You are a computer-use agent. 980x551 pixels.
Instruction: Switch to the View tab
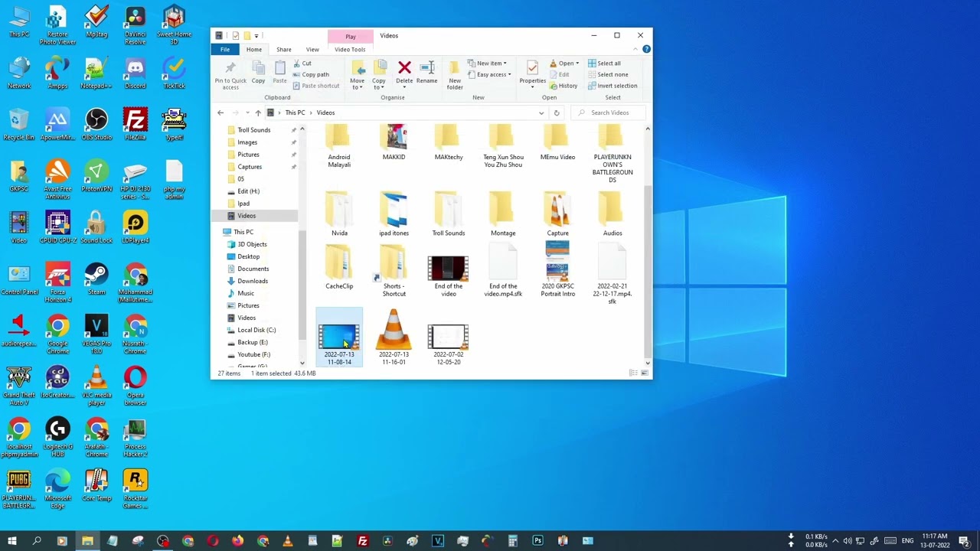pos(312,50)
